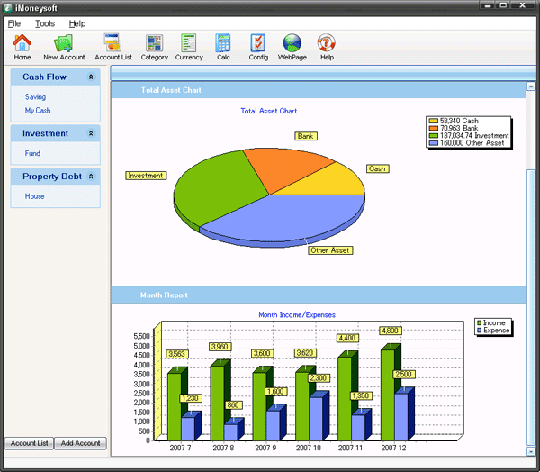The width and height of the screenshot is (540, 472).
Task: Open the Help menu
Action: (77, 24)
